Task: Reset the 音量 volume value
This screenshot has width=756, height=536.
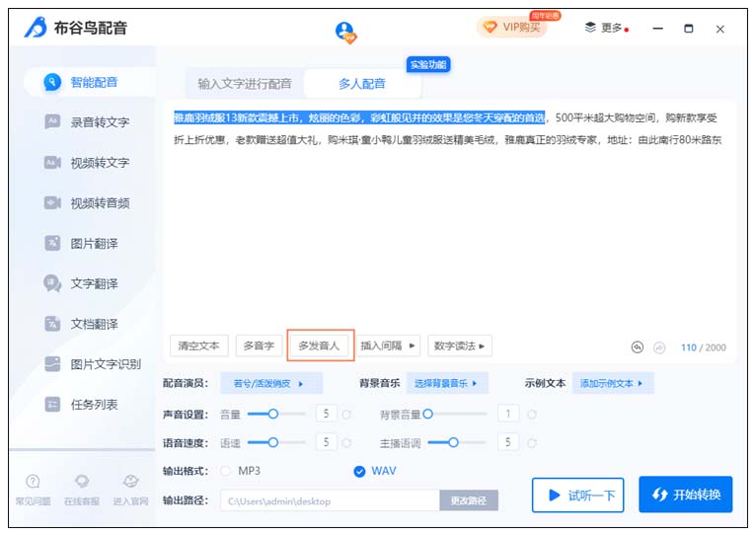Action: point(347,415)
